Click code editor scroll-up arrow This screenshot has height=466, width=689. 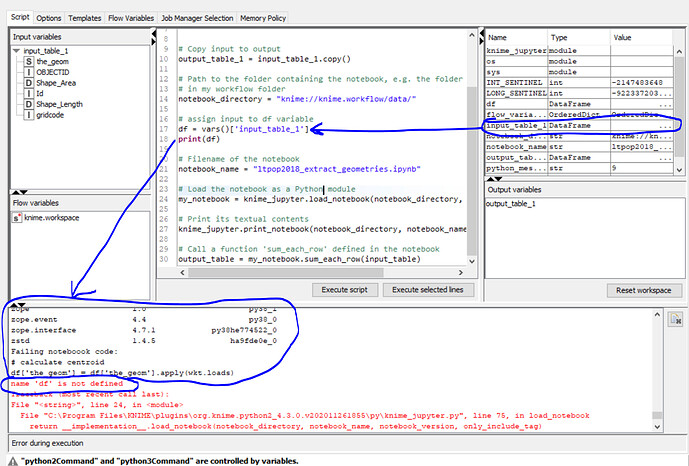click(x=472, y=35)
